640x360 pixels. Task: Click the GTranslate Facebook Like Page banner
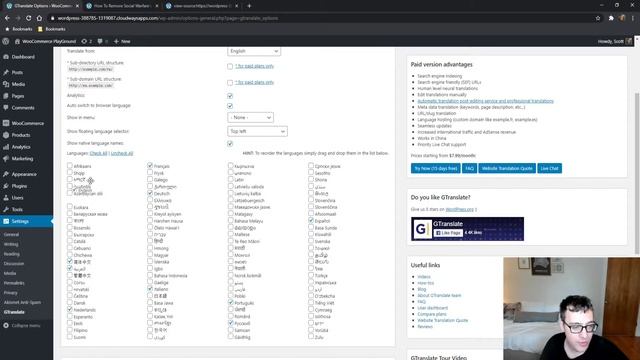tap(467, 229)
